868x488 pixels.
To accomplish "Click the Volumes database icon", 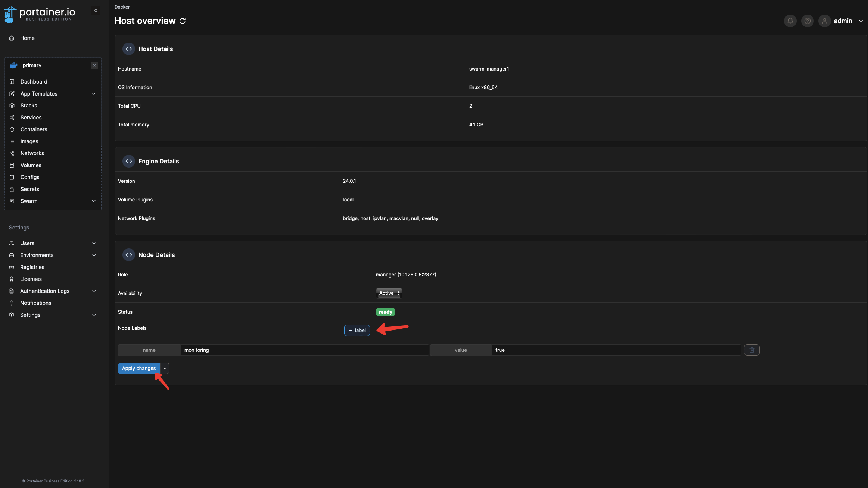I will [x=12, y=165].
